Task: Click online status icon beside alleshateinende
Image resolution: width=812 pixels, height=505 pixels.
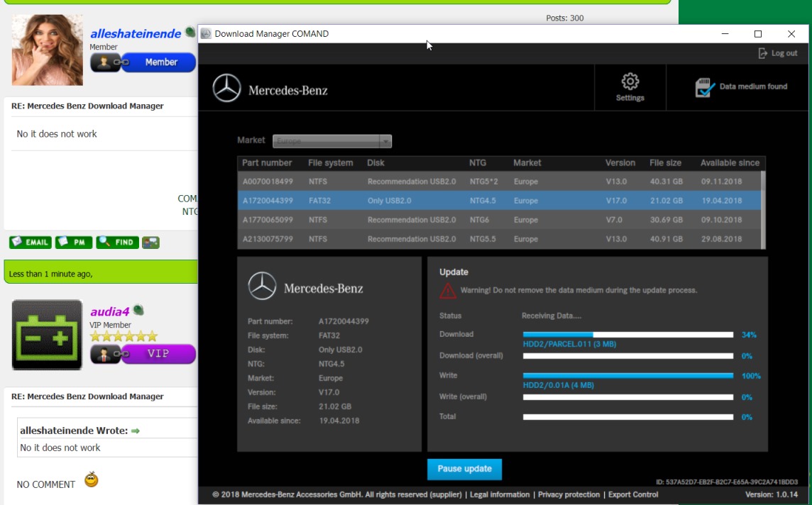Action: coord(190,32)
